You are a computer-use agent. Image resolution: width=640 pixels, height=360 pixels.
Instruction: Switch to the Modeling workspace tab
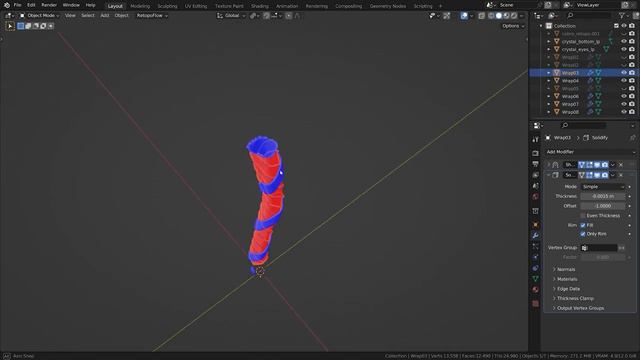click(140, 6)
